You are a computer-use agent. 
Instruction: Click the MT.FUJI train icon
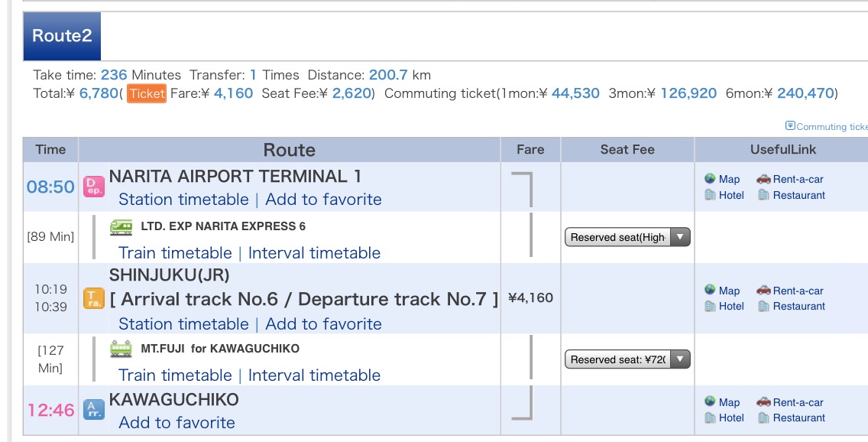[121, 349]
